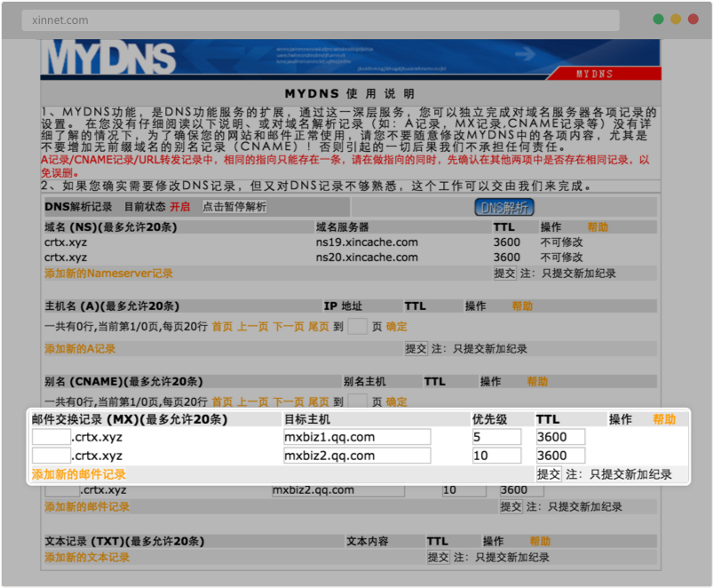Viewport: 713px width, 588px height.
Task: Click 提交 button in the Nameserver section
Action: coord(504,274)
